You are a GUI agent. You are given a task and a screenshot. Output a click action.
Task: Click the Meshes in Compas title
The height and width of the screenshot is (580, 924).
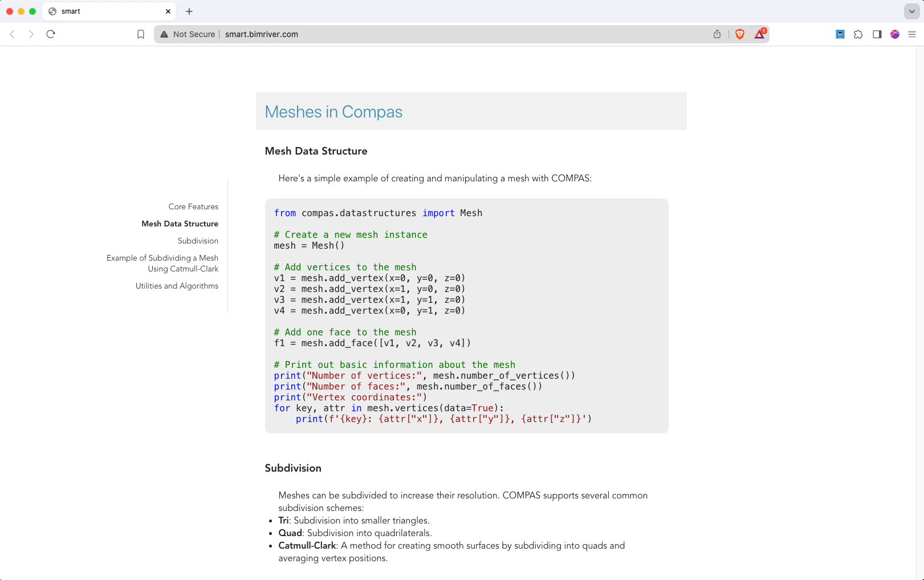(x=333, y=112)
